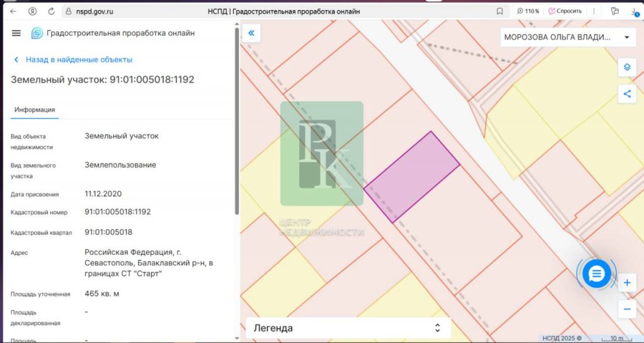Open the chat assistant bubble
Viewport: 644px width, 343px height.
point(596,273)
